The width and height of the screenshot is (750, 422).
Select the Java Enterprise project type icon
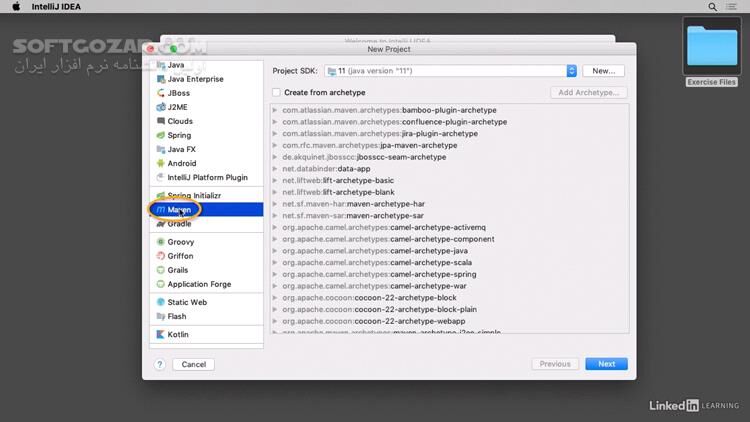159,79
